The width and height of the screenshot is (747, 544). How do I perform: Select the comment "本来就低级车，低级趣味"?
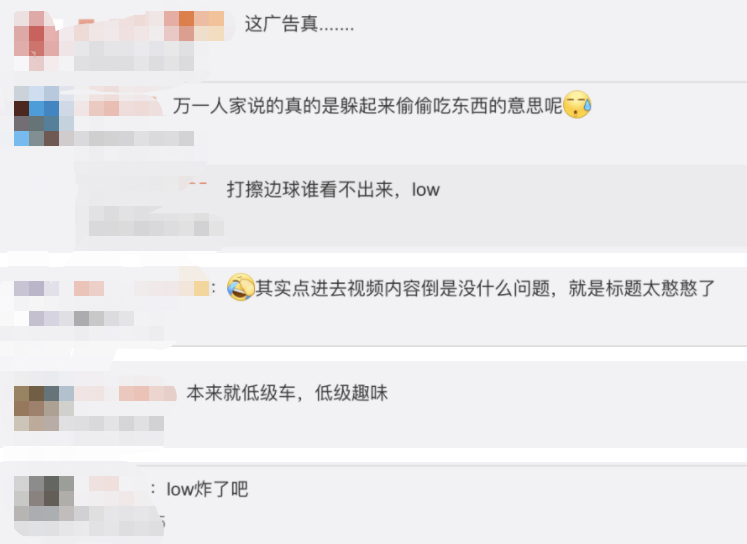point(287,393)
